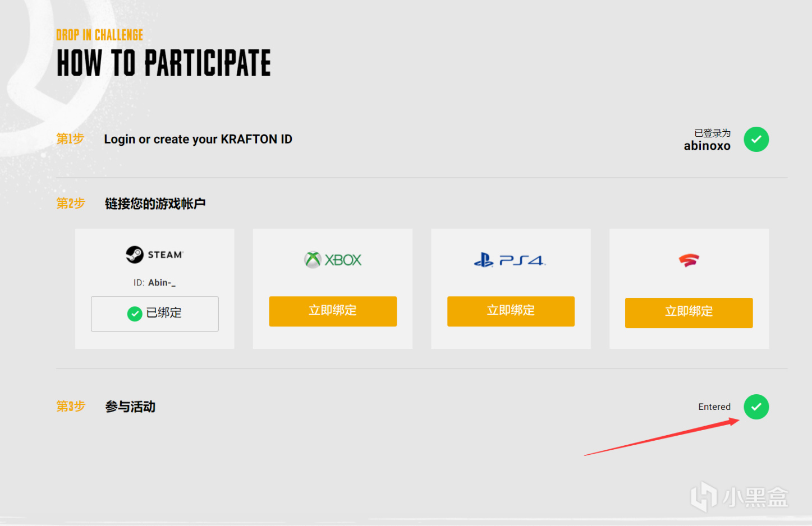Click the red Stadia logo
The width and height of the screenshot is (812, 526).
tap(689, 260)
